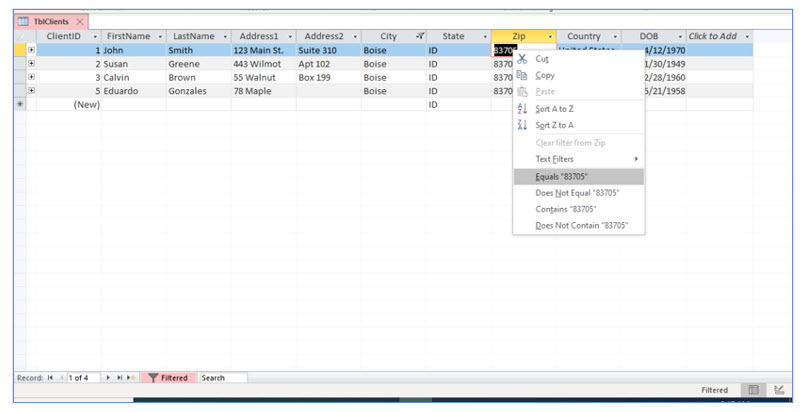Viewport: 804px width, 412px height.
Task: Click the current record number box
Action: pyautogui.click(x=84, y=378)
